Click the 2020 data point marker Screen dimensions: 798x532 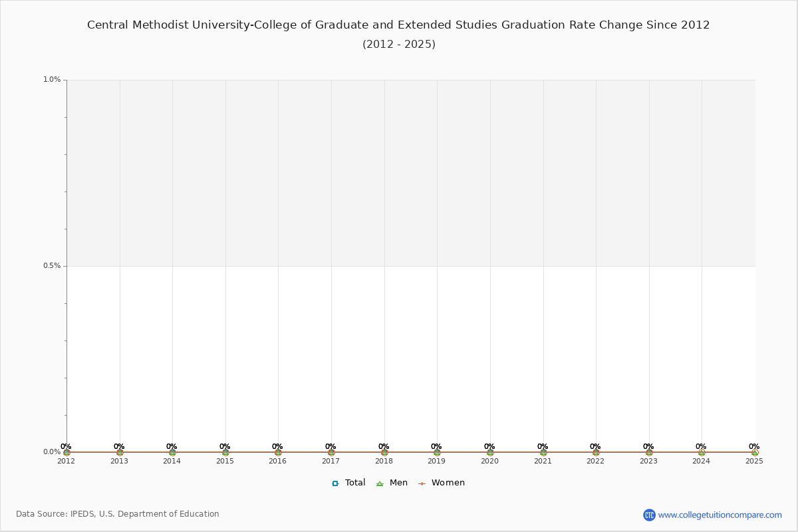490,452
